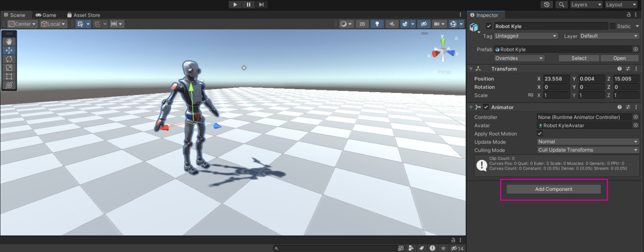The image size is (644, 252).
Task: Toggle scene lighting in the Scene toolbar
Action: (x=377, y=24)
